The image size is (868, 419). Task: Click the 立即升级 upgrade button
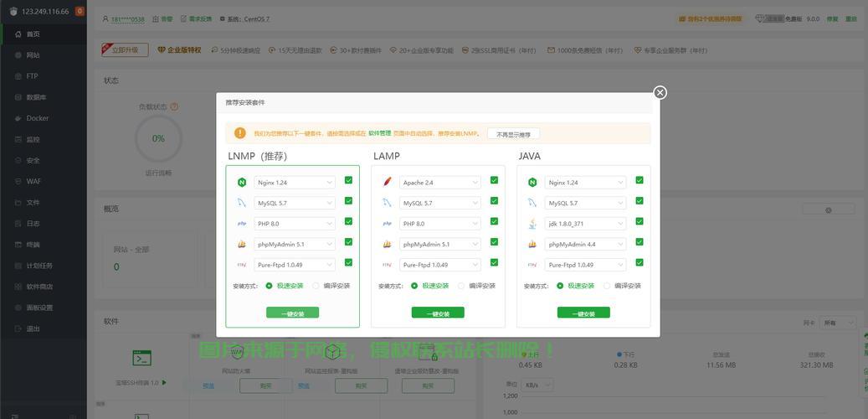pyautogui.click(x=125, y=50)
